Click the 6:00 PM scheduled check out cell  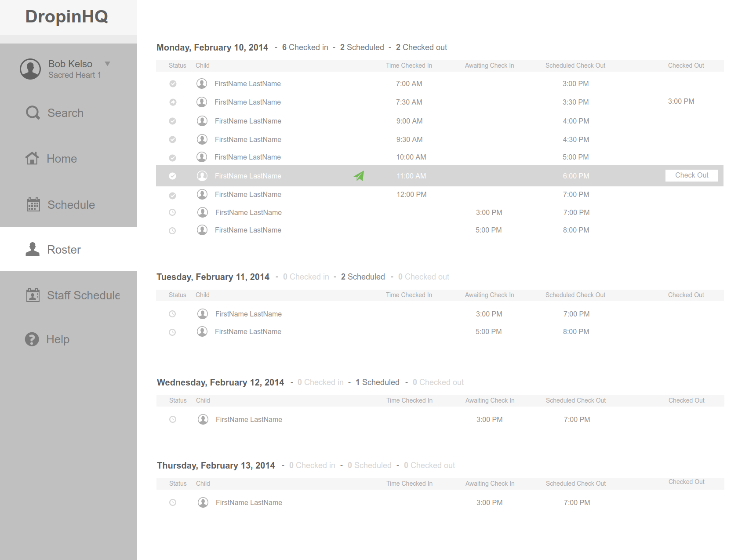point(576,176)
